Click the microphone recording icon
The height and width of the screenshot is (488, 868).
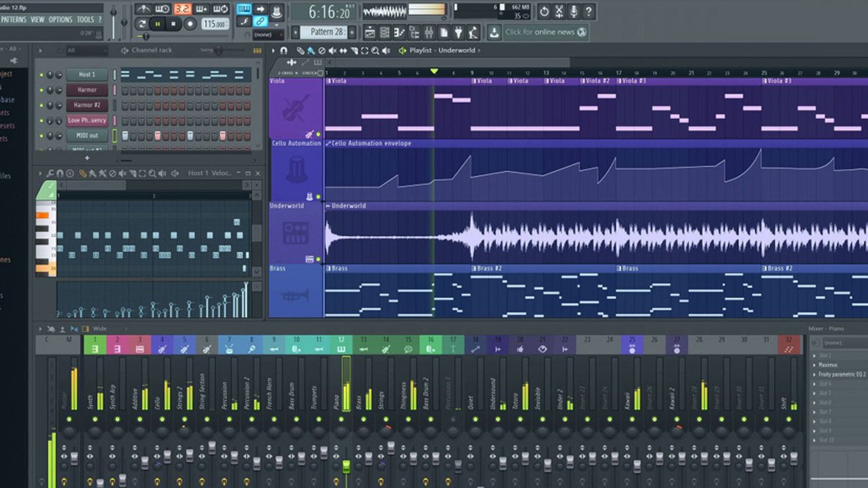click(574, 12)
